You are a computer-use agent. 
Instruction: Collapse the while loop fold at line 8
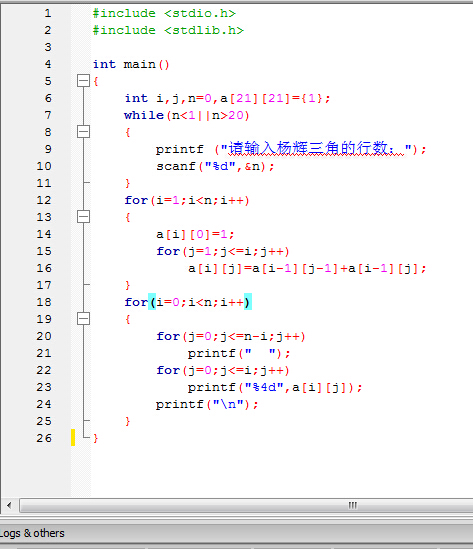pos(83,132)
